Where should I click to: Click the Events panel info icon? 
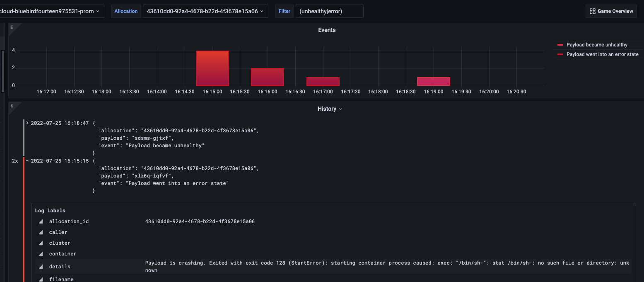pos(12,27)
